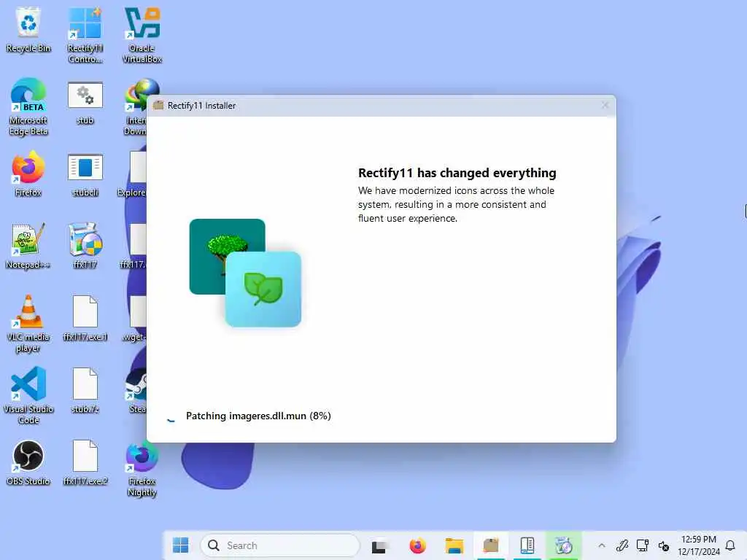This screenshot has width=747, height=560.
Task: Select the Rectify11 Control Center shortcut
Action: click(85, 35)
